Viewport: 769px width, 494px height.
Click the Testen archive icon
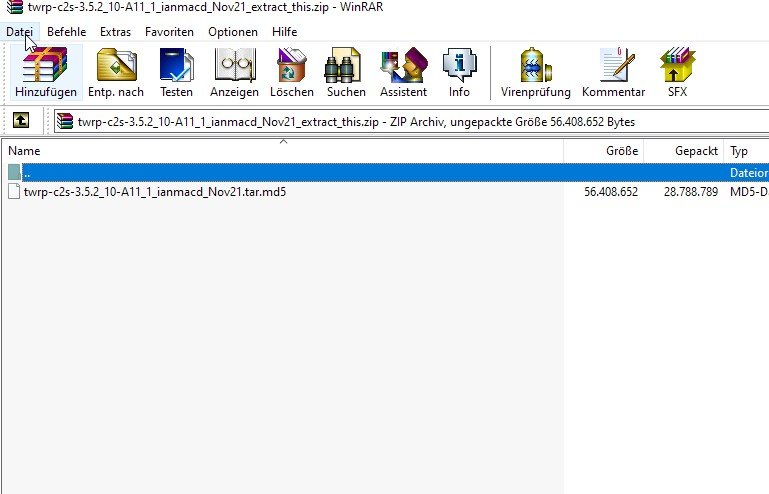tap(176, 72)
